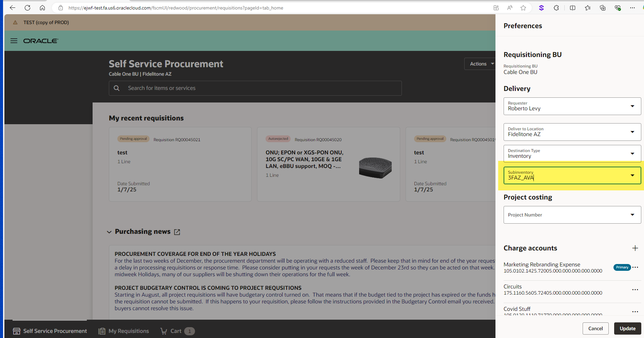644x338 pixels.
Task: Cancel the preferences changes
Action: pyautogui.click(x=596, y=328)
